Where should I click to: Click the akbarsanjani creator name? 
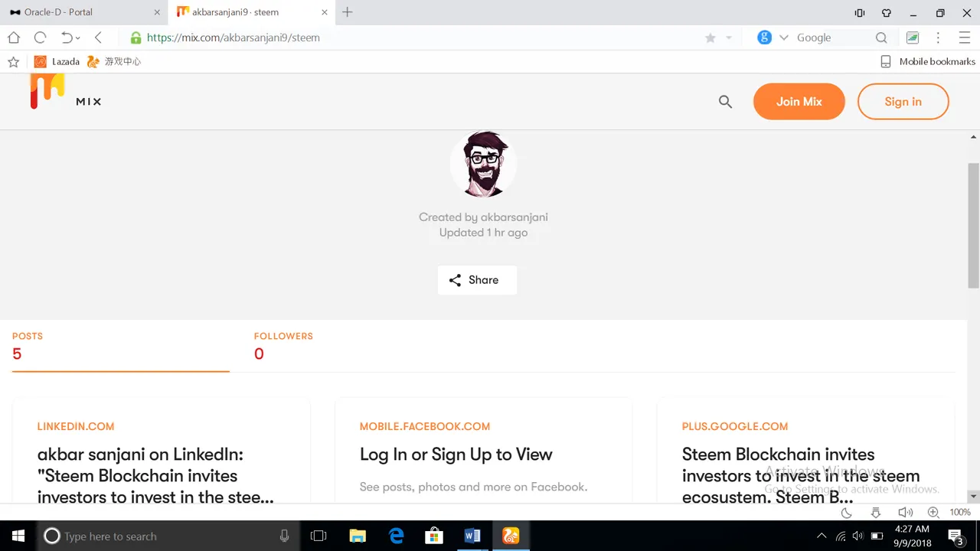click(x=514, y=217)
